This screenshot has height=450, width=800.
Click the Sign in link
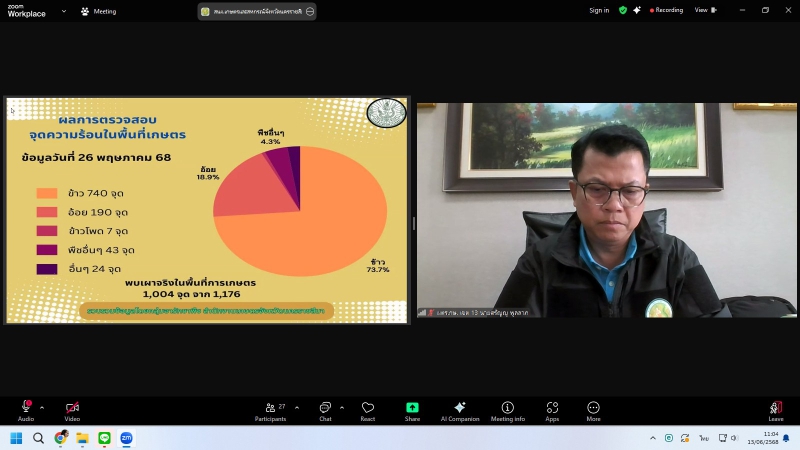(x=599, y=10)
